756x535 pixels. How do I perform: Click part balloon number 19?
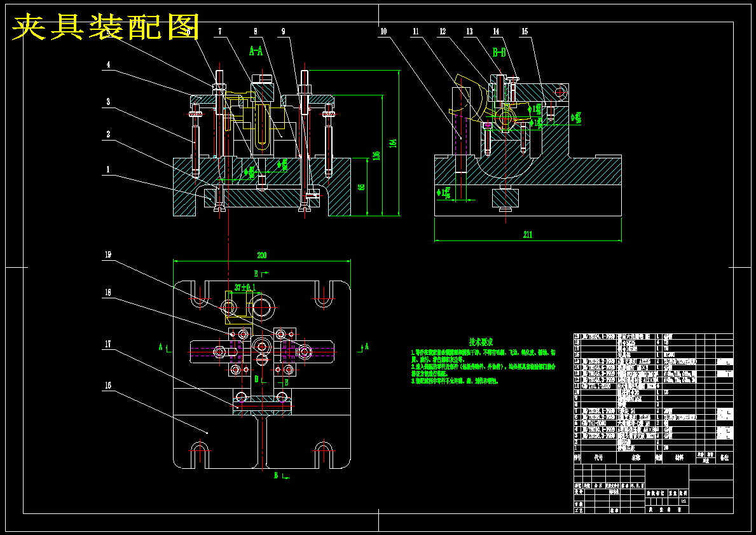click(108, 254)
